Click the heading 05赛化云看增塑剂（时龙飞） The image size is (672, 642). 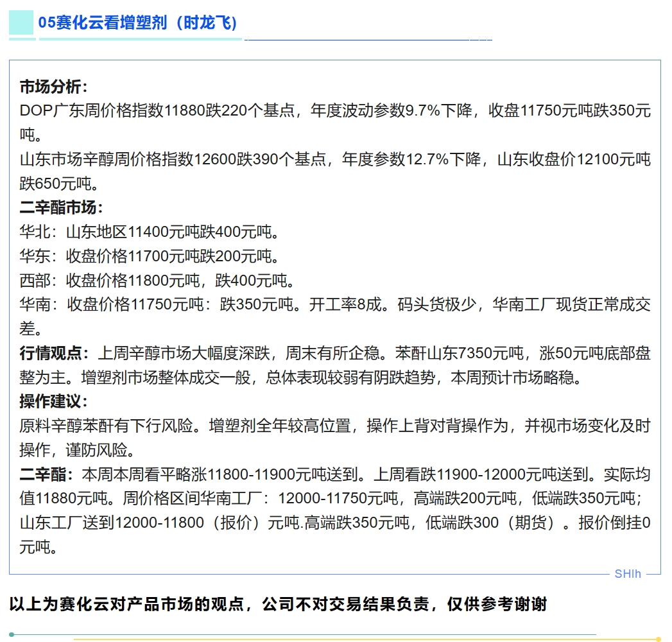[x=137, y=22]
